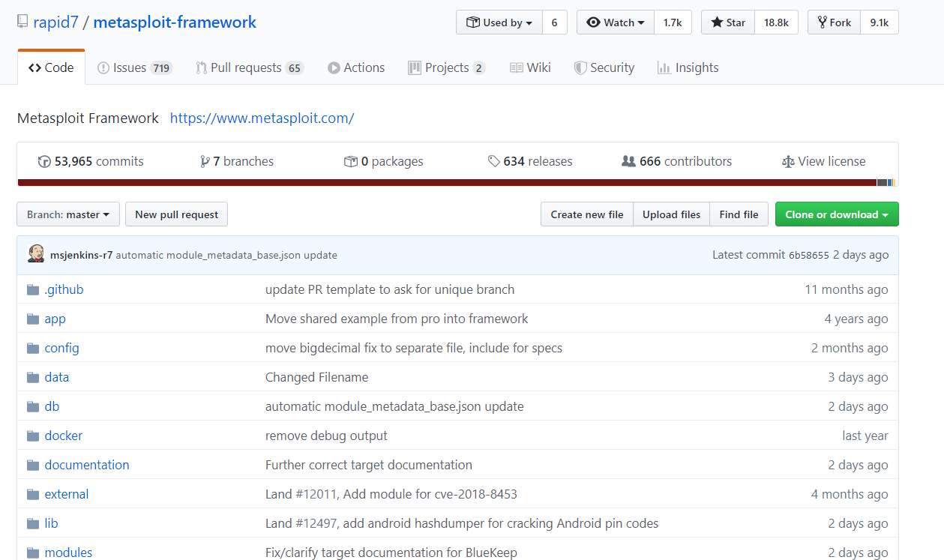Open the external folder
944x560 pixels.
67,495
